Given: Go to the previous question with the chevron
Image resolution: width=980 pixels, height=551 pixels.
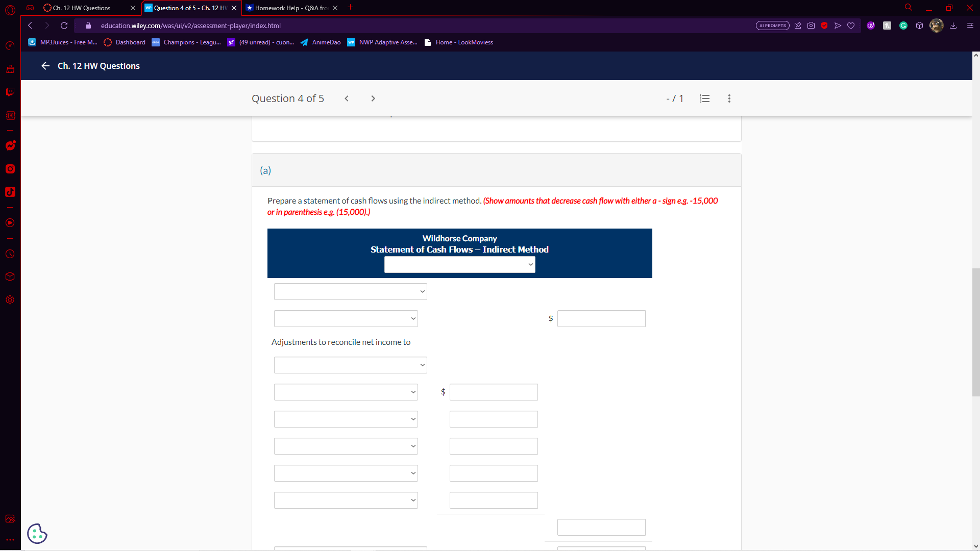Looking at the screenshot, I should pos(347,98).
